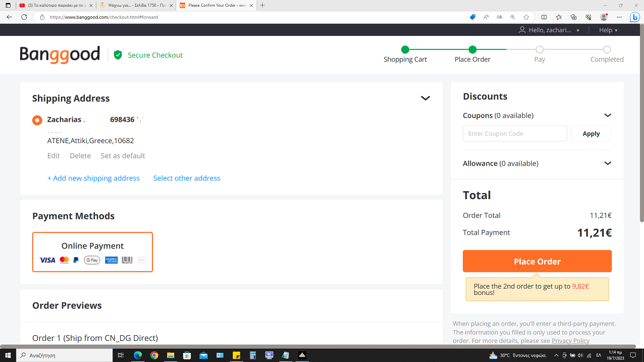The height and width of the screenshot is (362, 644).
Task: Open Windows Start menu
Action: (8, 355)
